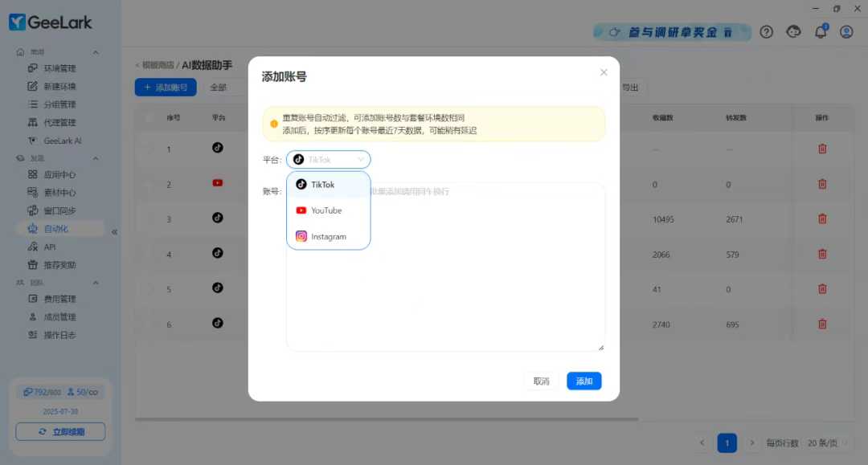Delete row 6 with trash icon
The height and width of the screenshot is (465, 868).
(822, 323)
